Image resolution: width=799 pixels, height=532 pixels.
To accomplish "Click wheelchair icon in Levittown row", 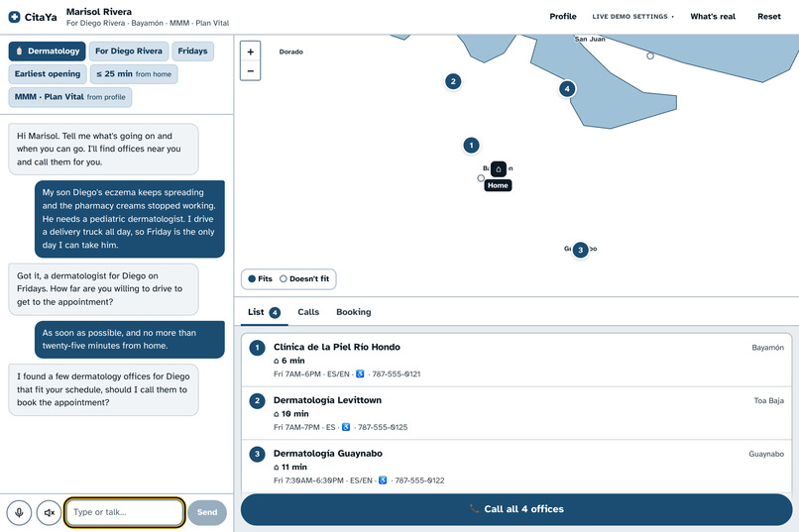I will coord(346,427).
